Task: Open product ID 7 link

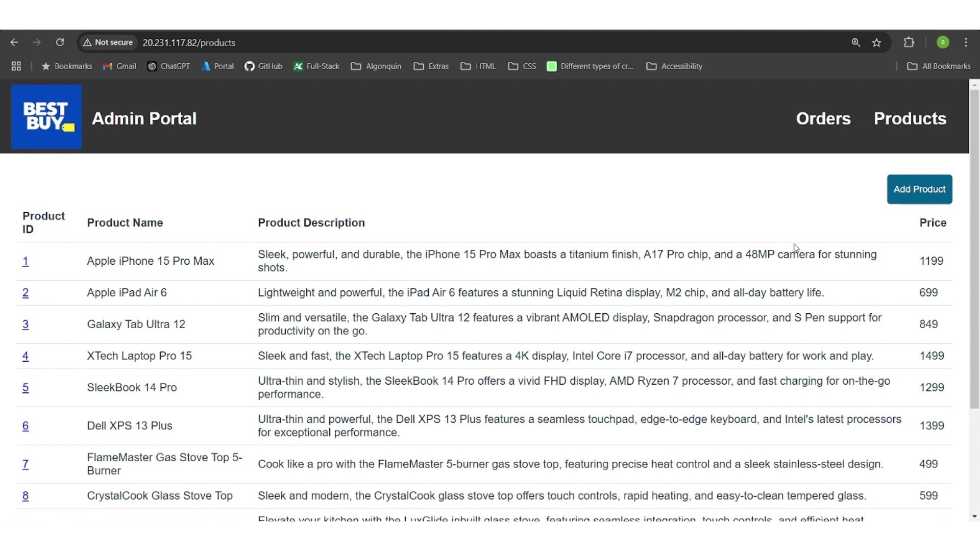Action: 26,465
